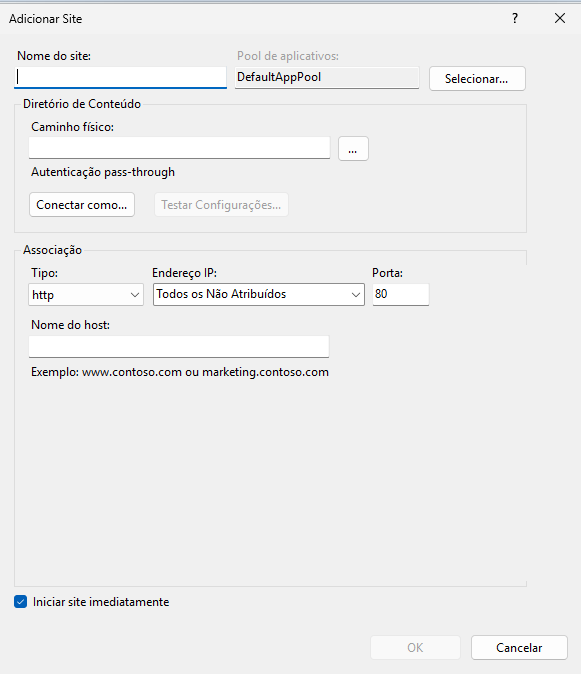Click the OK button
This screenshot has width=581, height=674.
(x=415, y=647)
